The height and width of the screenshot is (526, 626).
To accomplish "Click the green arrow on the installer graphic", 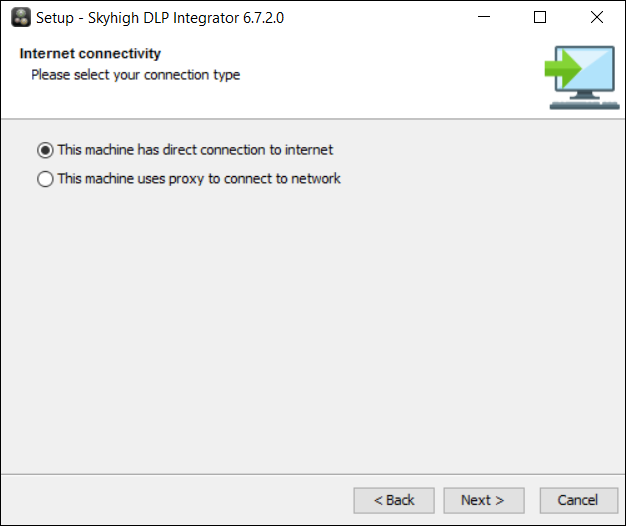I will pos(561,69).
